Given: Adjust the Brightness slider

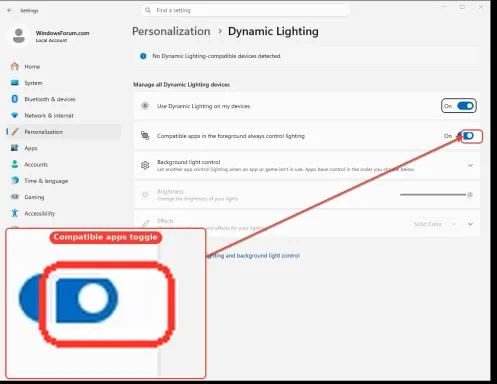Looking at the screenshot, I should [436, 195].
